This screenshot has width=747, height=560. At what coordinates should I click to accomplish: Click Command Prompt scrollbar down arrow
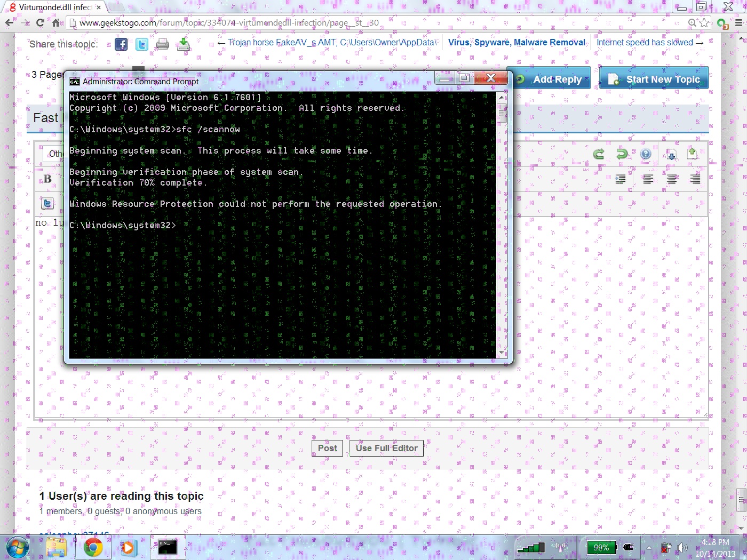point(502,353)
